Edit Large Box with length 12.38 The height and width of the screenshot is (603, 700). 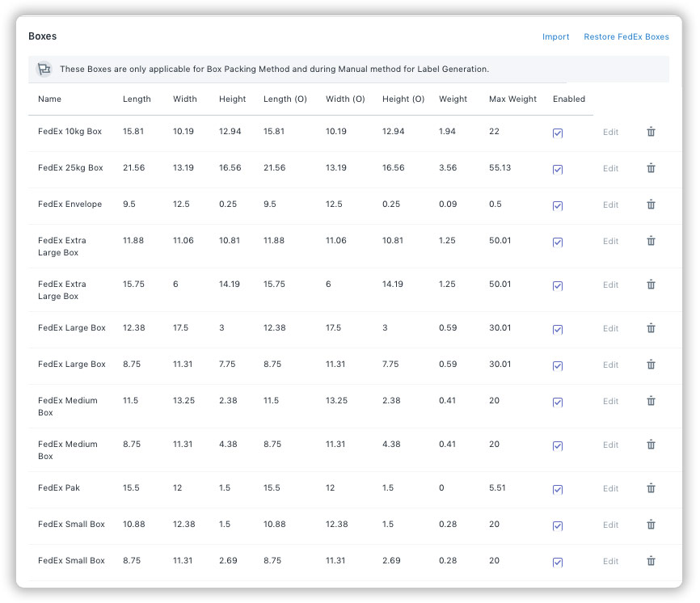click(x=610, y=329)
